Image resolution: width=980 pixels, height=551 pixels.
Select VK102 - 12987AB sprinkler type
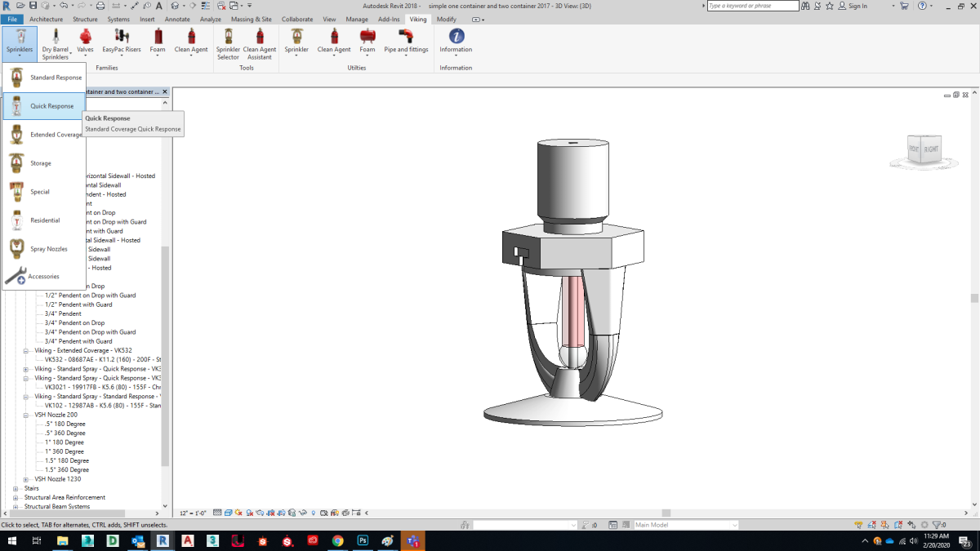(x=103, y=405)
